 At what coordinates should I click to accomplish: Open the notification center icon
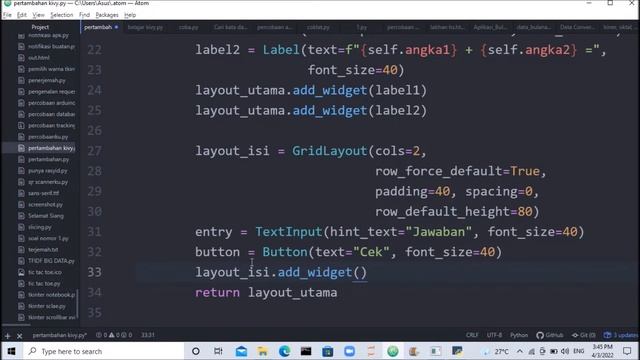[x=627, y=351]
